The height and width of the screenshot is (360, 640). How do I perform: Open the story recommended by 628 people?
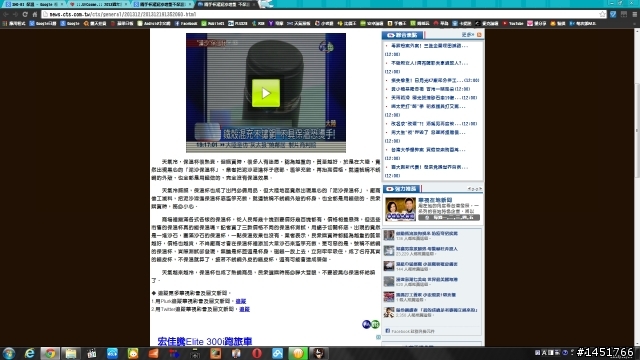tap(427, 280)
